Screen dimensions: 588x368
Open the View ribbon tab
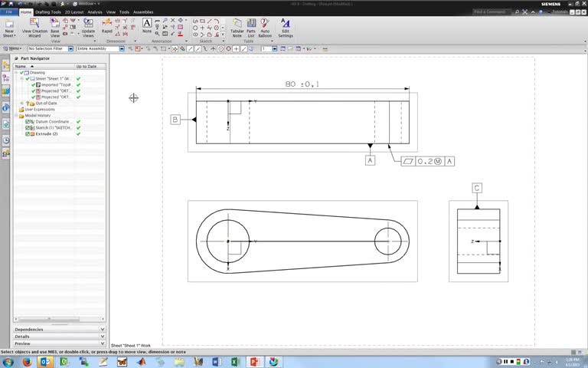[110, 12]
